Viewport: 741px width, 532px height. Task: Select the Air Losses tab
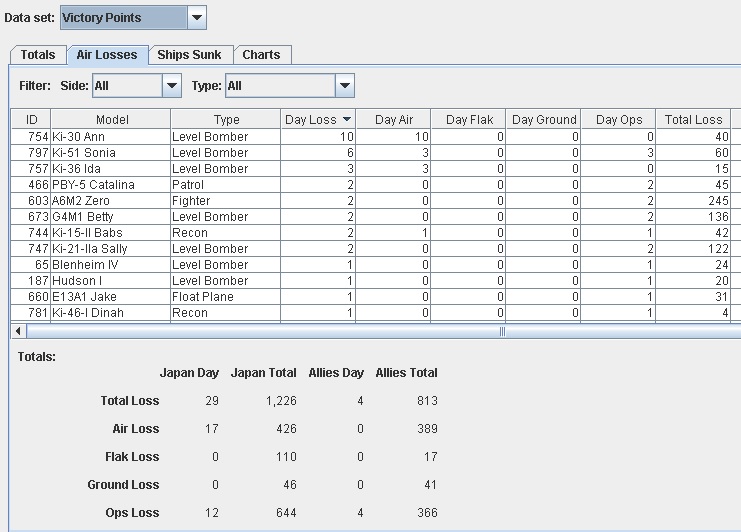pyautogui.click(x=108, y=54)
